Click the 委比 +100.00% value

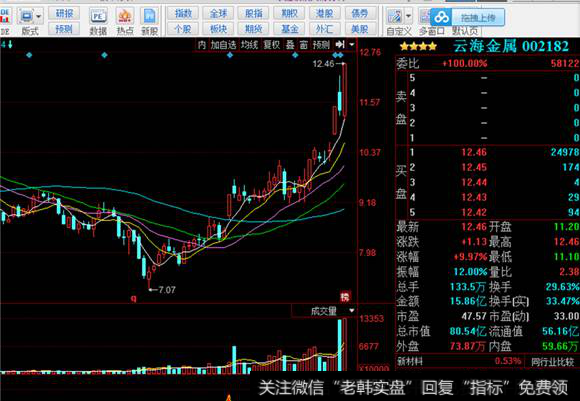click(465, 64)
